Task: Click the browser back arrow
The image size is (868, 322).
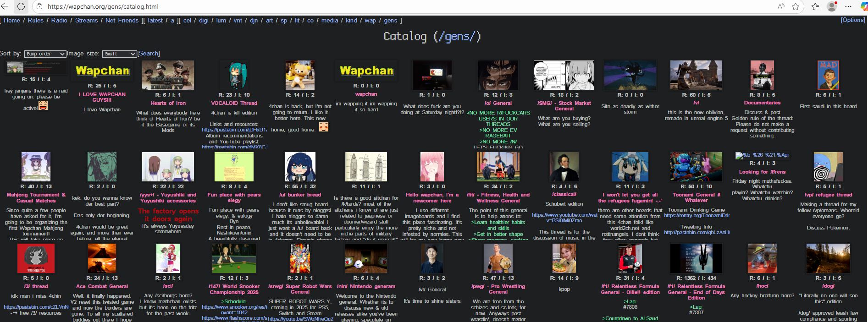Action: click(5, 6)
